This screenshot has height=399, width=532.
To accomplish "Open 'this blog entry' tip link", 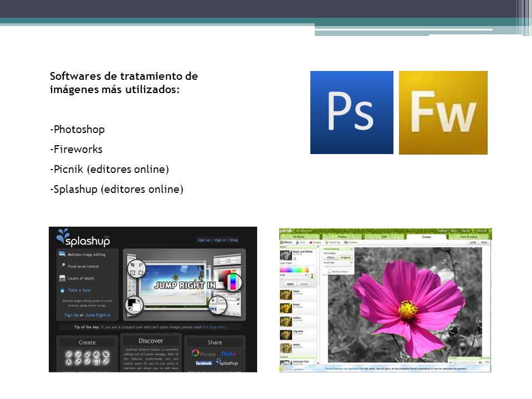I will point(214,327).
